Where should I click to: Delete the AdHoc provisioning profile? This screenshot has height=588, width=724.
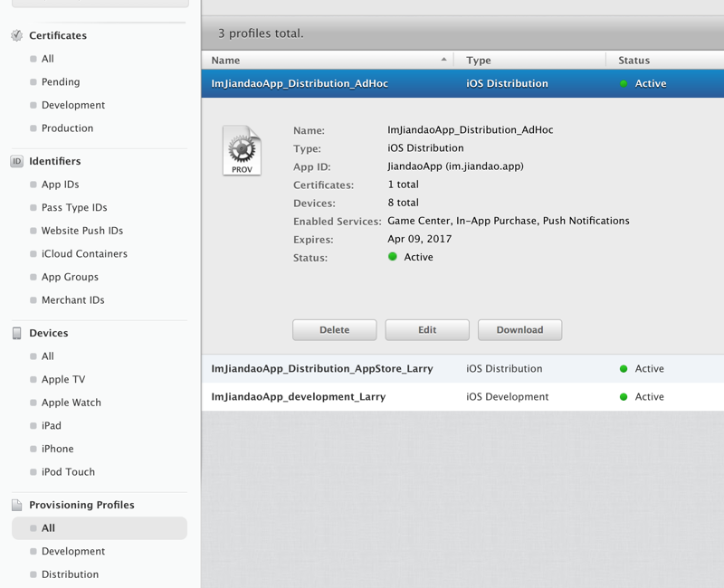tap(334, 330)
